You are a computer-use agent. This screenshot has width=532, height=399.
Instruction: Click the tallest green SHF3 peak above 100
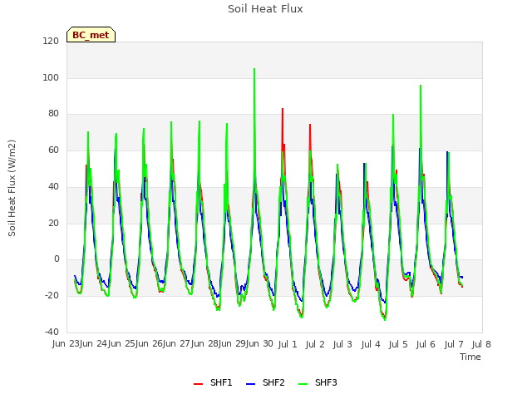[x=254, y=69]
